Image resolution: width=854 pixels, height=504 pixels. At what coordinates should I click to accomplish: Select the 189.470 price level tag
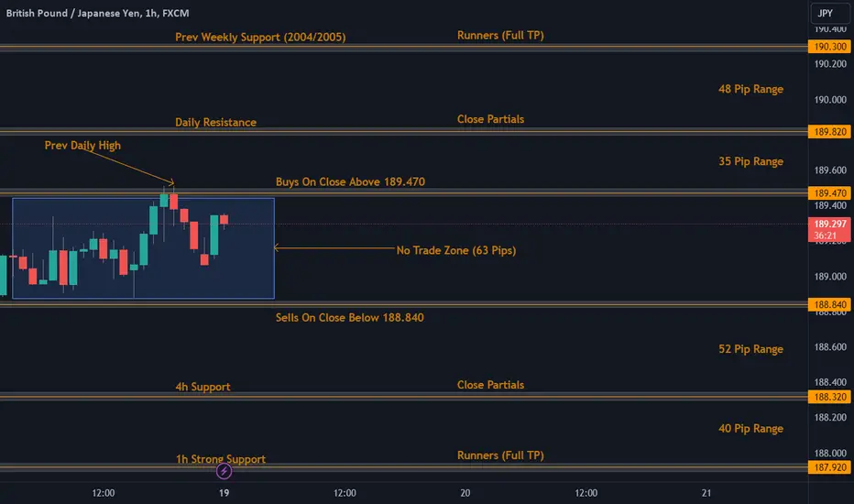[x=829, y=193]
